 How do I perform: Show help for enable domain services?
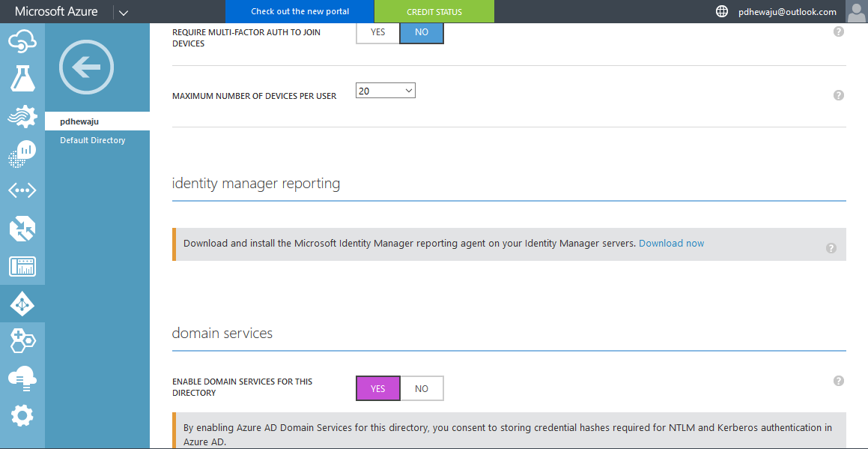pyautogui.click(x=839, y=381)
